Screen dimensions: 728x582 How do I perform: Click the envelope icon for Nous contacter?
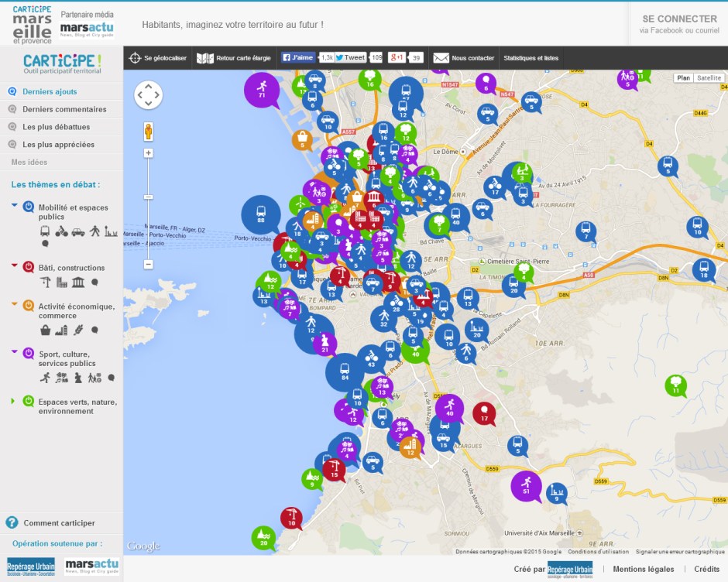(x=441, y=58)
